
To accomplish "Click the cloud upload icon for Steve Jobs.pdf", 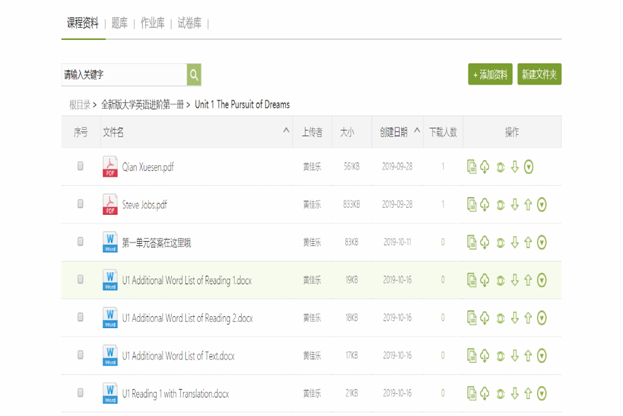I will (x=485, y=205).
